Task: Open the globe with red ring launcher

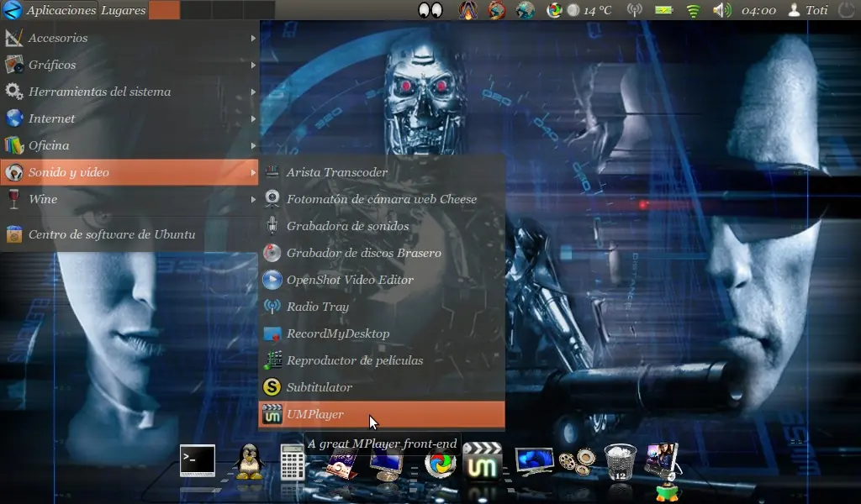Action: pos(496,10)
